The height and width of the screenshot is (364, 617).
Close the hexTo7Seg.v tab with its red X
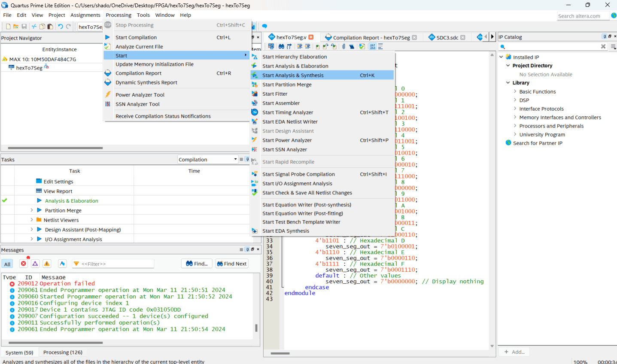click(311, 37)
